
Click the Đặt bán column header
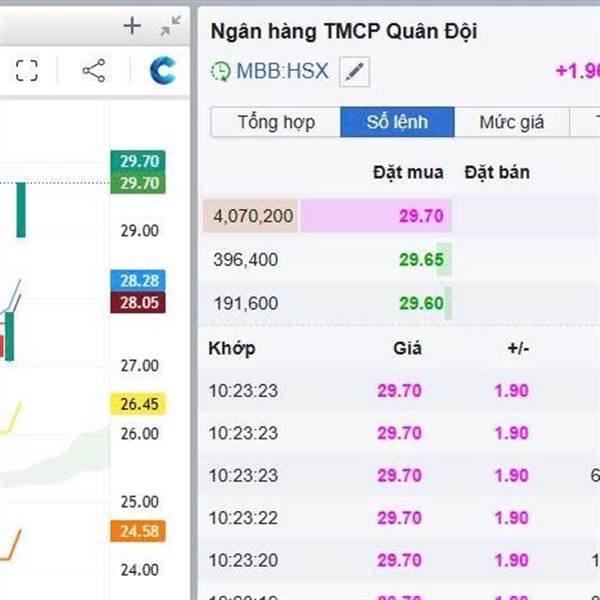pos(497,172)
